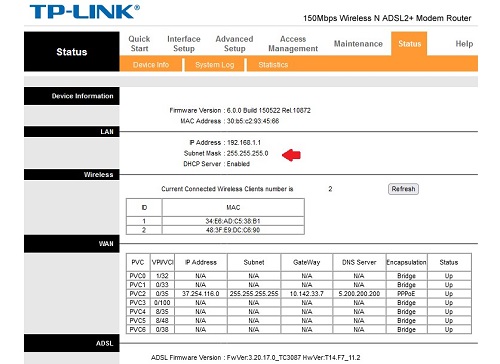
Task: View the Statistics sub-tab
Action: [273, 65]
